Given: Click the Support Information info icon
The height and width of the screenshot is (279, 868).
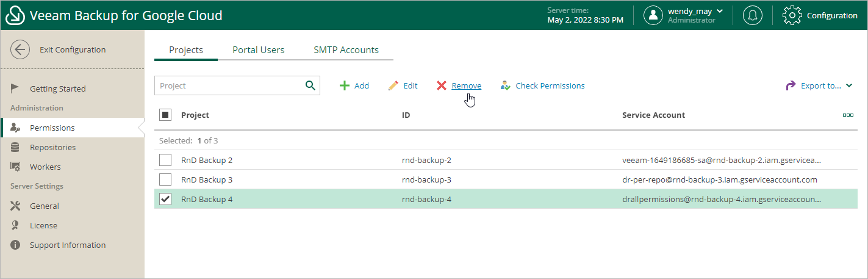Looking at the screenshot, I should [16, 245].
